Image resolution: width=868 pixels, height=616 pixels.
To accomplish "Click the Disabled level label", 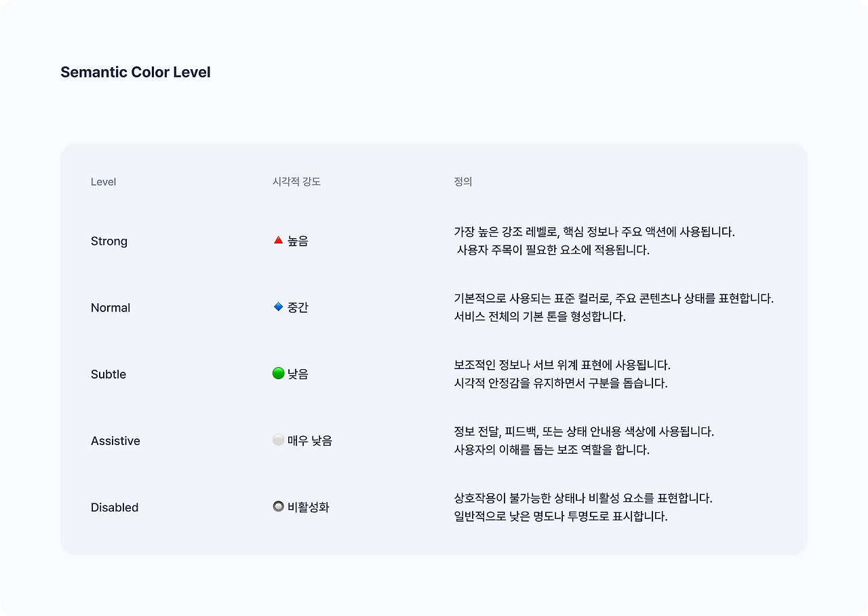I will tap(115, 507).
